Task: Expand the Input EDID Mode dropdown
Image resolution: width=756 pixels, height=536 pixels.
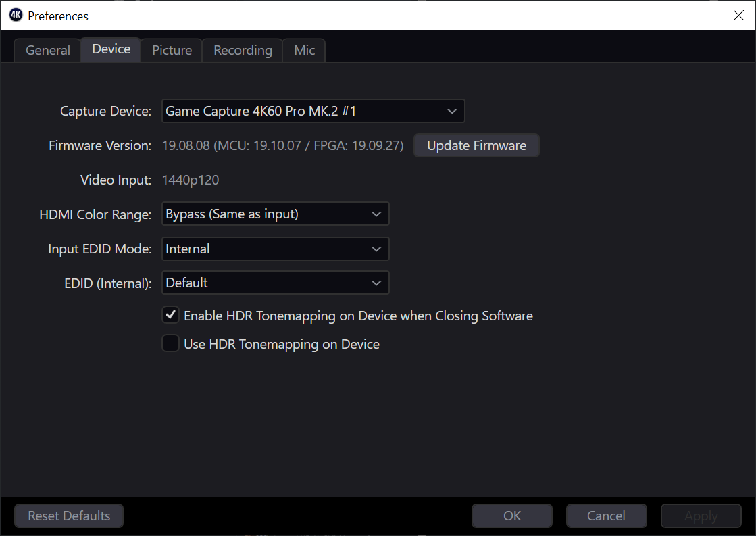Action: 275,249
